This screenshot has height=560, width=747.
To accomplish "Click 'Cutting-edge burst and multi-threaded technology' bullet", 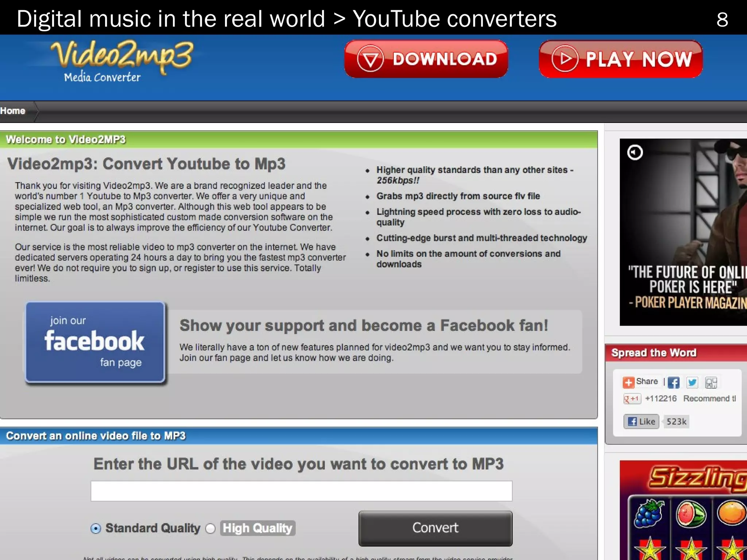I will [x=482, y=238].
